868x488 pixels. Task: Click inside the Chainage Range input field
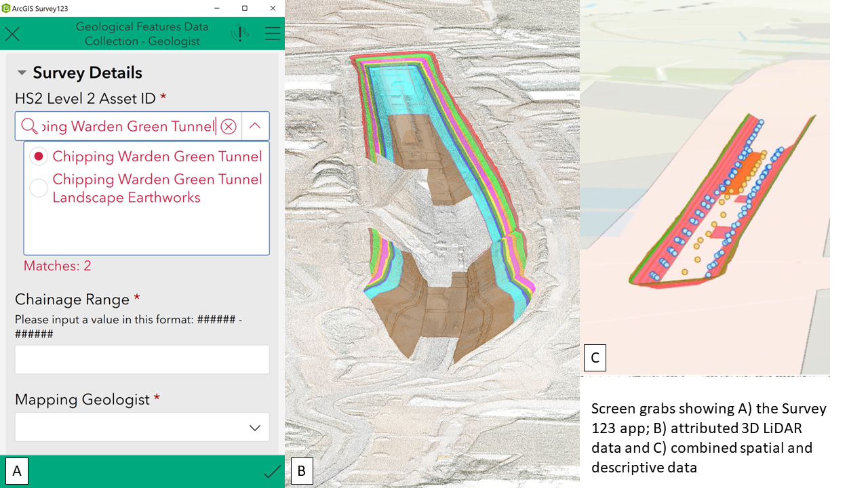pyautogui.click(x=142, y=360)
